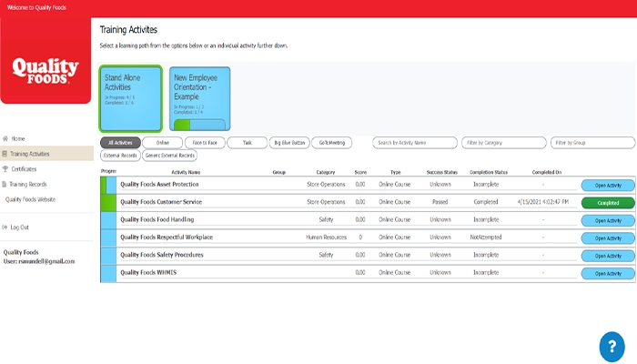Screen dimensions: 637x364
Task: Click progress bar on New Employee Orientation
Action: click(199, 125)
